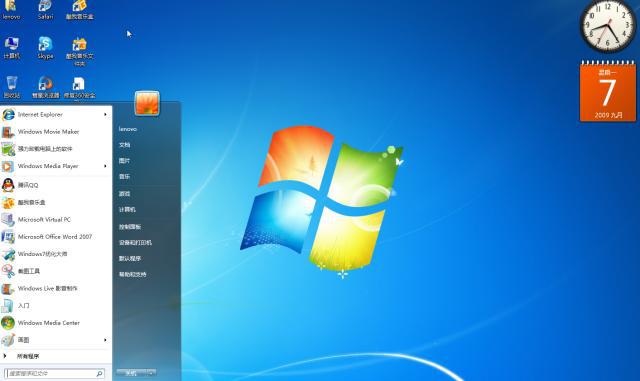Open the Paint (画图) program
The width and height of the screenshot is (640, 381).
pyautogui.click(x=56, y=340)
